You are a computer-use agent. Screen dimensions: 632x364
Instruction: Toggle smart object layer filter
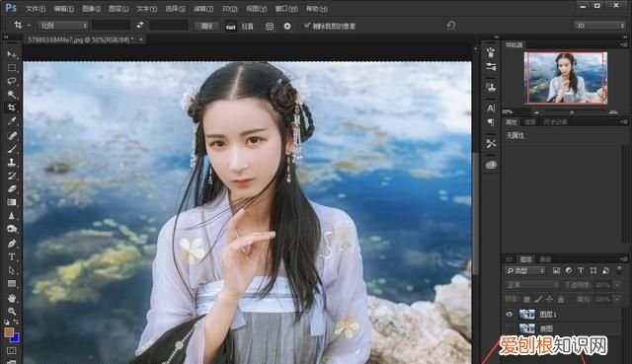click(605, 271)
